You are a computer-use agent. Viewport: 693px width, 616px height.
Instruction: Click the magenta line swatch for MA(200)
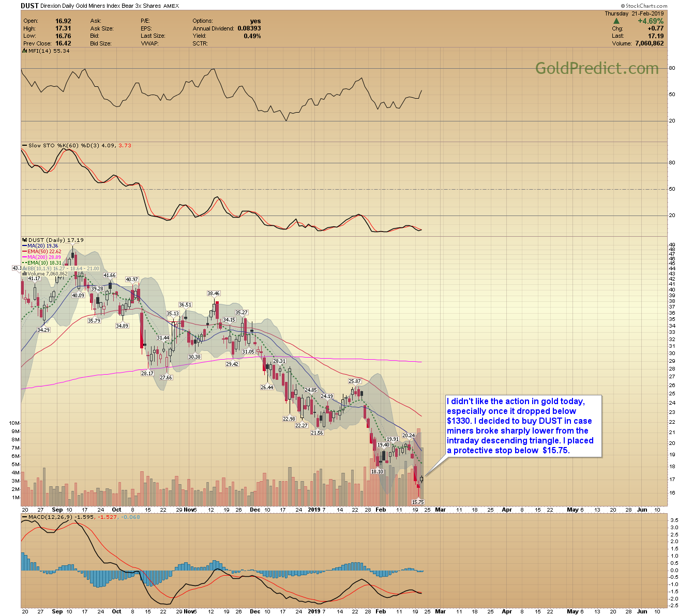24,257
